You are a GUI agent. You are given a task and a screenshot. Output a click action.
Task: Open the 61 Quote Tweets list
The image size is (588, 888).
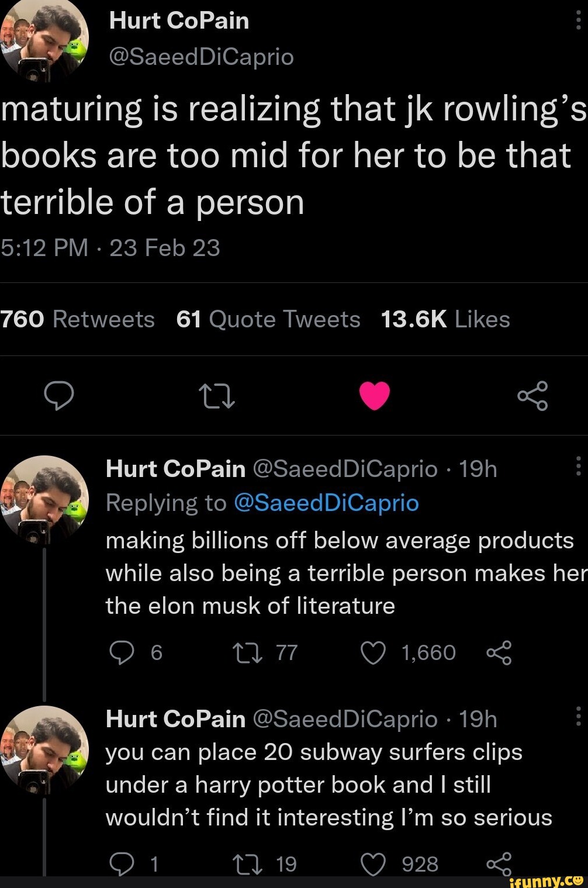pyautogui.click(x=268, y=320)
